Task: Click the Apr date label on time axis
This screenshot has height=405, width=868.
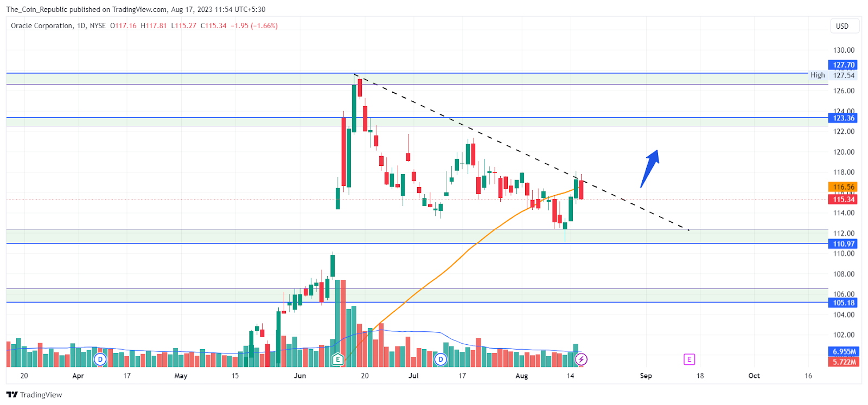Action: tap(78, 376)
